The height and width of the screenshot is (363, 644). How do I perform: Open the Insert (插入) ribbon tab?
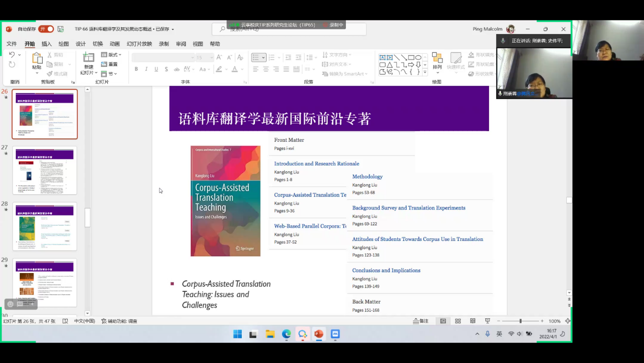(47, 44)
